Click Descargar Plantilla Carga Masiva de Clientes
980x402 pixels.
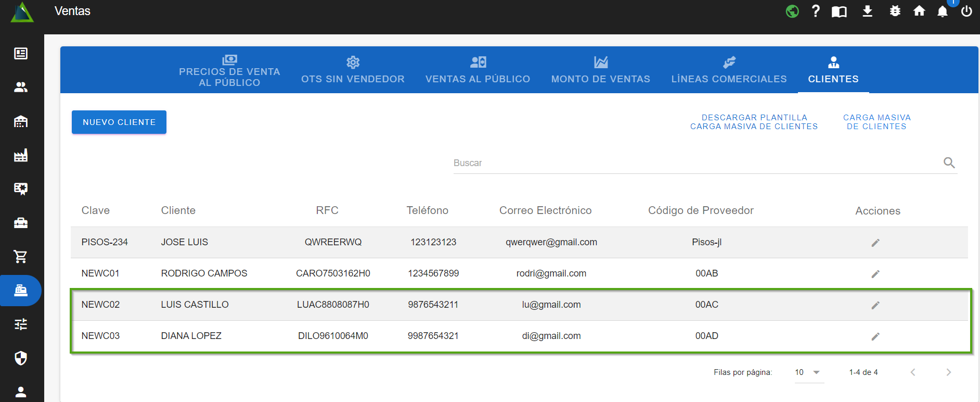tap(754, 122)
